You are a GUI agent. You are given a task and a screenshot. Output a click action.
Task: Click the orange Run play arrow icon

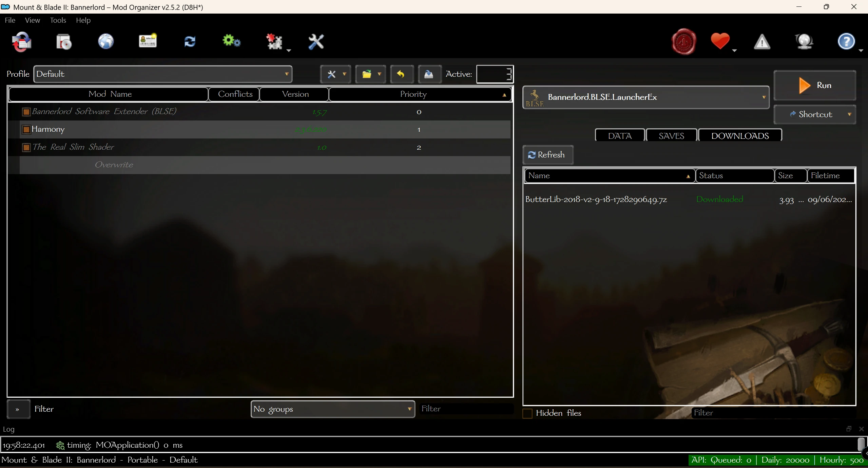pyautogui.click(x=804, y=86)
